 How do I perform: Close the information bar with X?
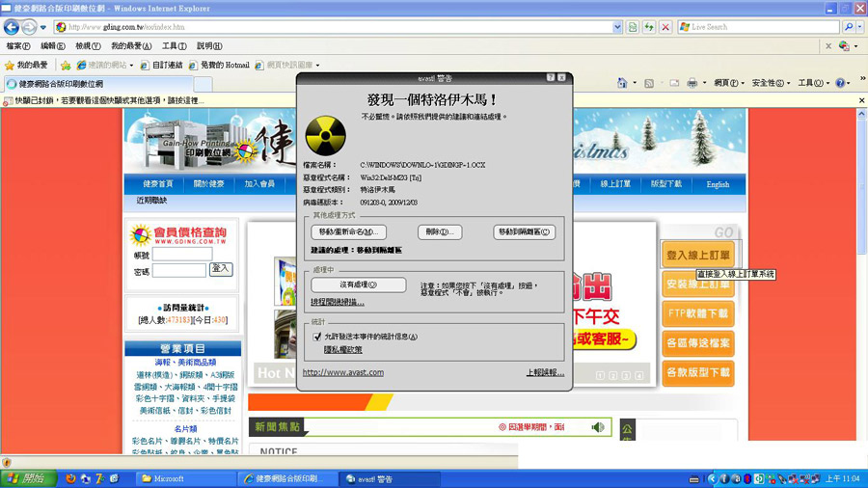pos(861,100)
